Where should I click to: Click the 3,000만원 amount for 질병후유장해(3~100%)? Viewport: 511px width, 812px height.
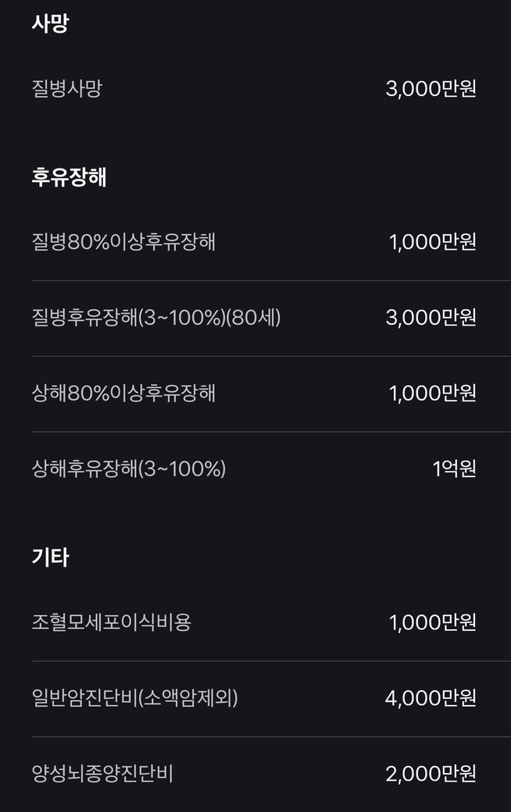click(431, 318)
